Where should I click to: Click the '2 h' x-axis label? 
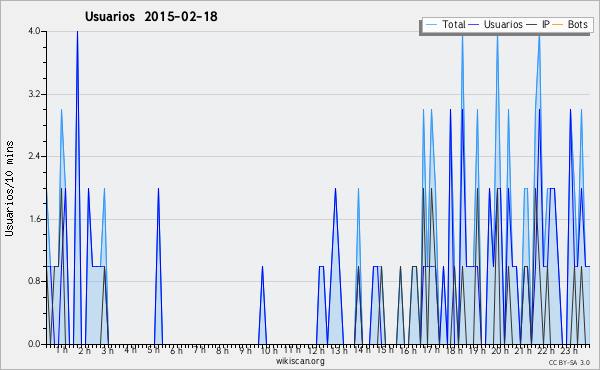(85, 350)
